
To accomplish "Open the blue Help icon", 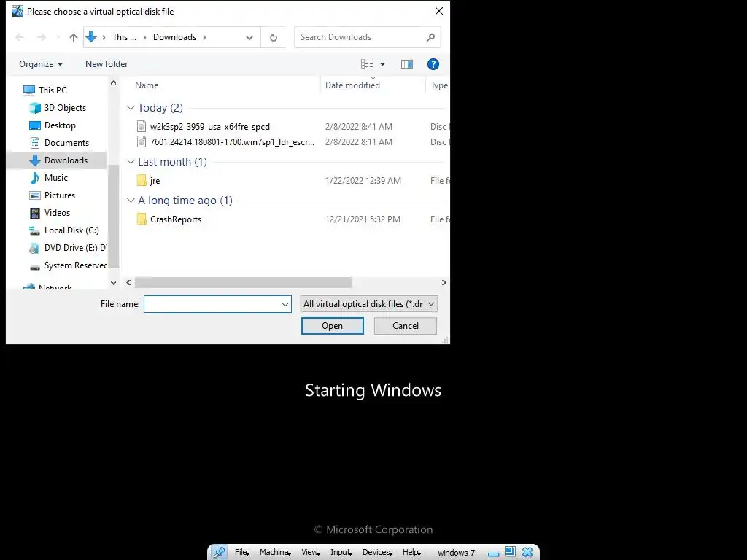I will pyautogui.click(x=433, y=64).
